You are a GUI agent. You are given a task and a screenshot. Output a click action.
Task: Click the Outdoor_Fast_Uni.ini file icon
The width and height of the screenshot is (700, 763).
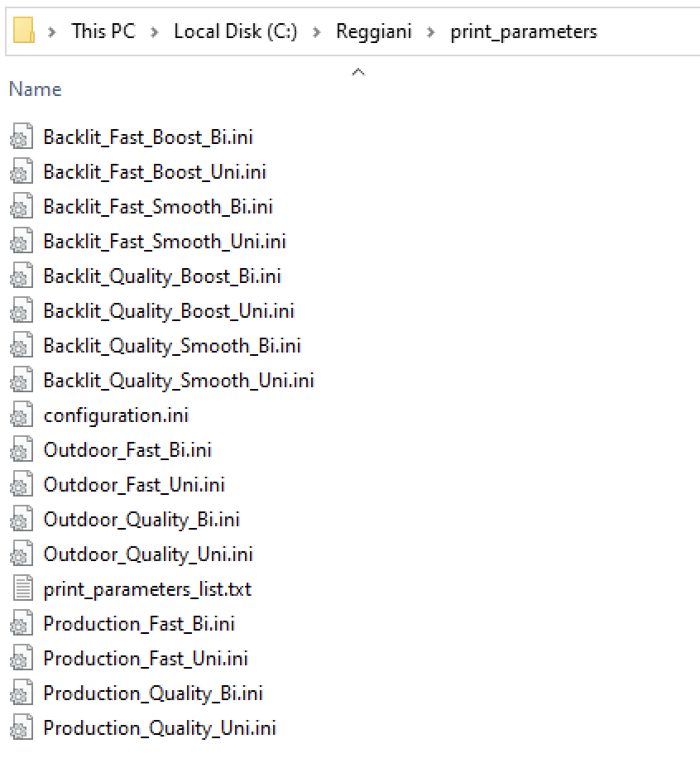coord(22,485)
